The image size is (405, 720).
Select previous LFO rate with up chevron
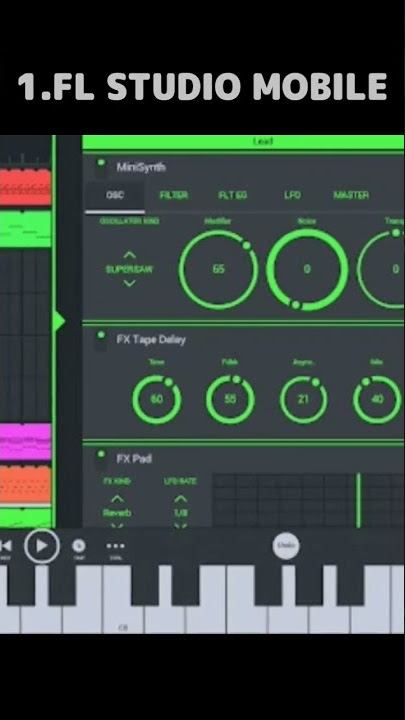coord(180,499)
